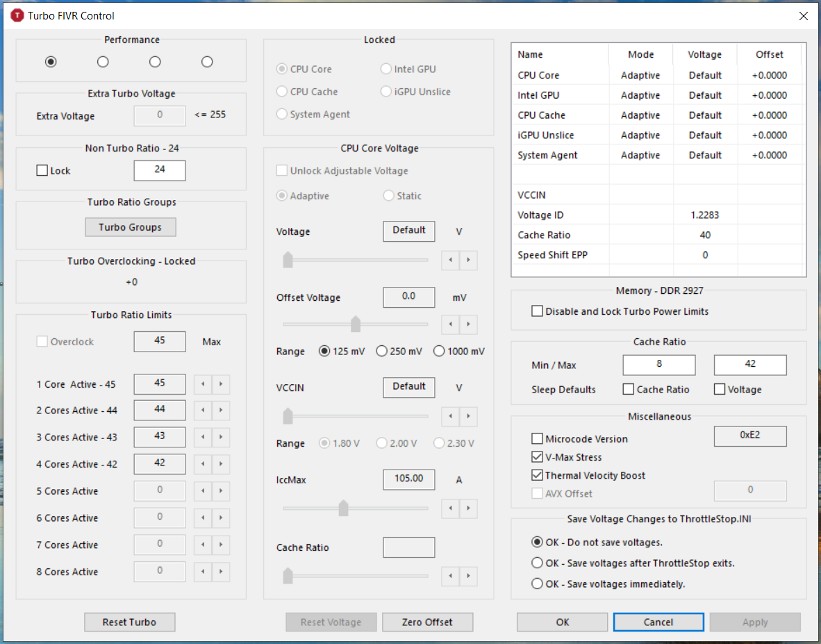
Task: Select the iGPU Unslice row in table
Action: (x=658, y=135)
